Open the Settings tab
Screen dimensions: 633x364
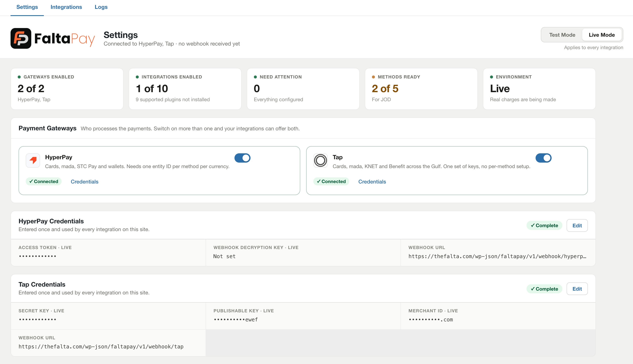point(27,7)
